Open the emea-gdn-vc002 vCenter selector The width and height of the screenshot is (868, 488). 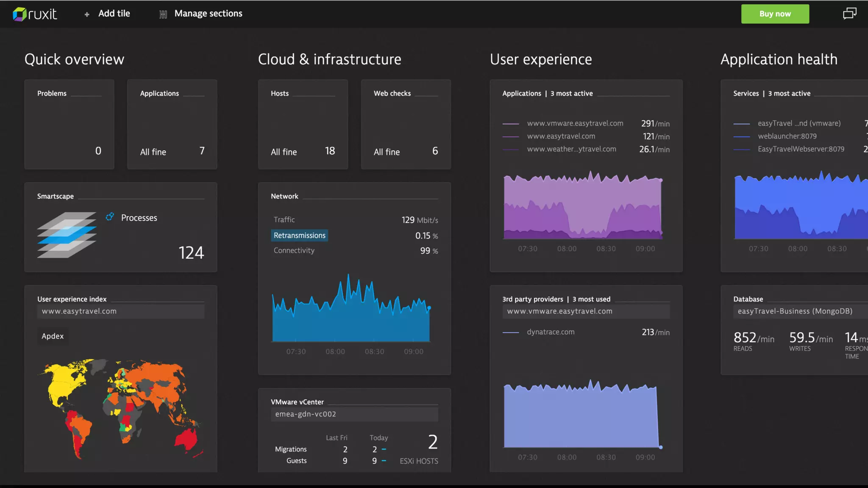coord(354,414)
